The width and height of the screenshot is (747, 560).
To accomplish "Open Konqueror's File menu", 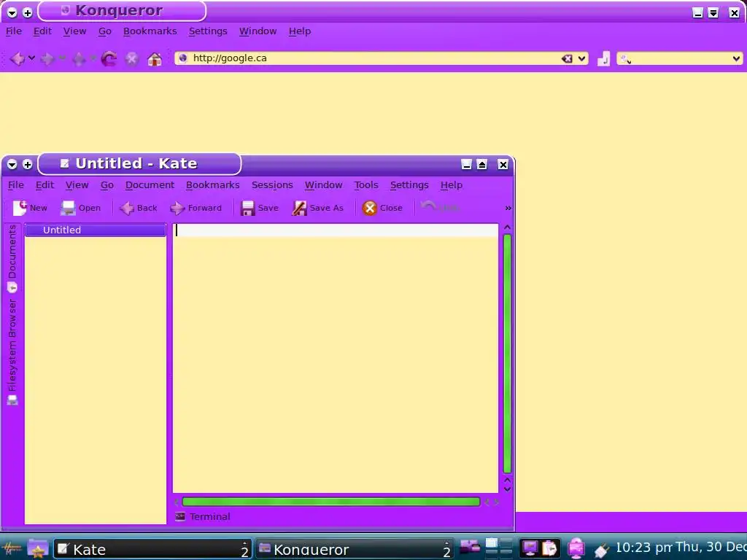I will click(14, 31).
